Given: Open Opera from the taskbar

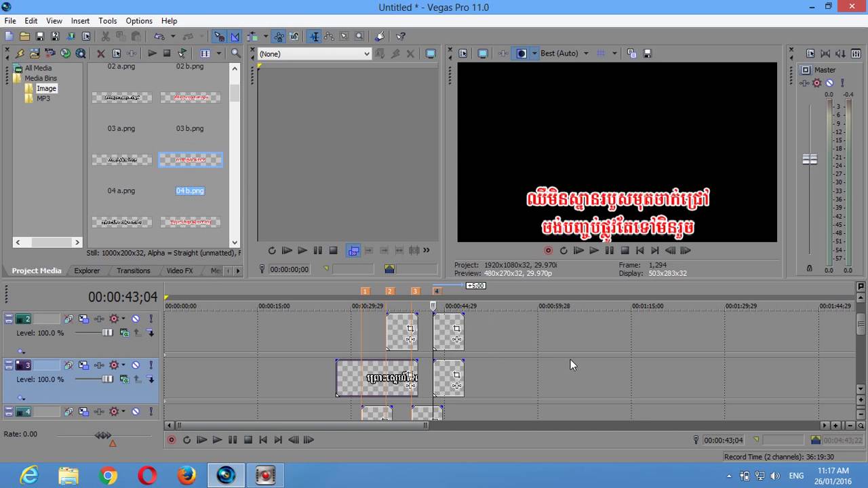Looking at the screenshot, I should coord(147,476).
